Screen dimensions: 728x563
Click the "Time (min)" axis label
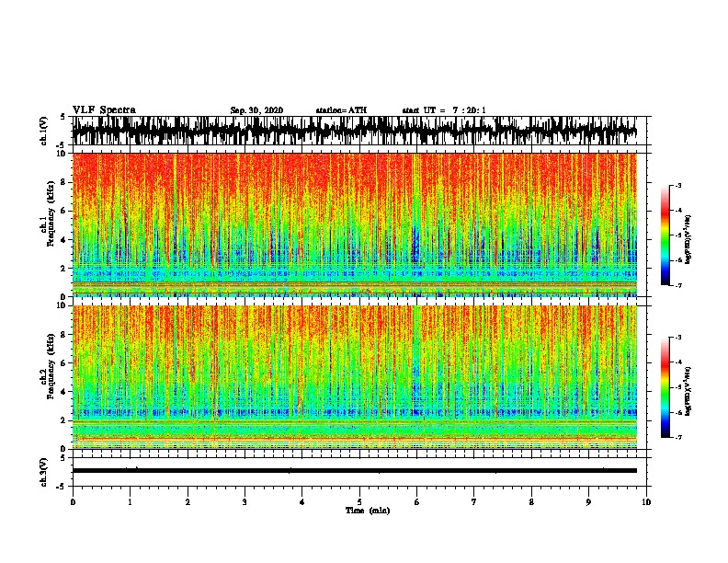pyautogui.click(x=368, y=511)
